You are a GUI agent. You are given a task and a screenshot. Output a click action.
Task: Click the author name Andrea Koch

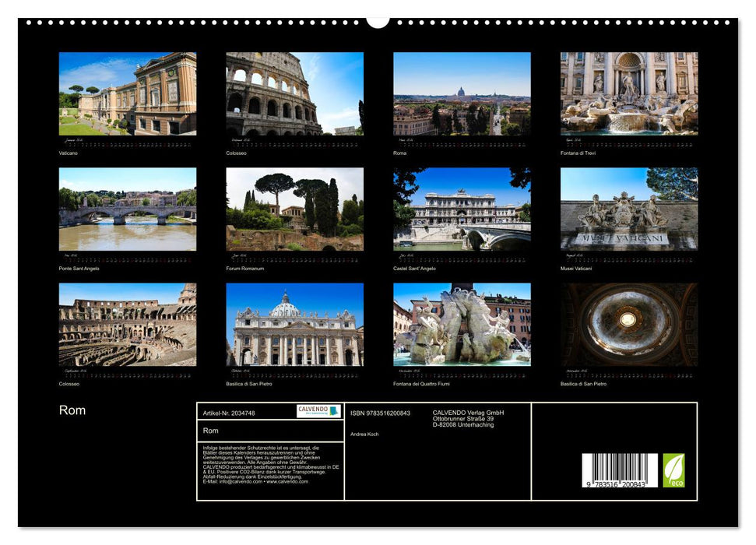click(364, 434)
